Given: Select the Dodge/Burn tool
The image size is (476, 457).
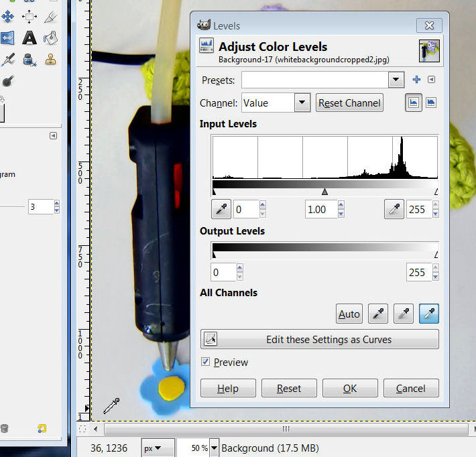Looking at the screenshot, I should [x=7, y=80].
